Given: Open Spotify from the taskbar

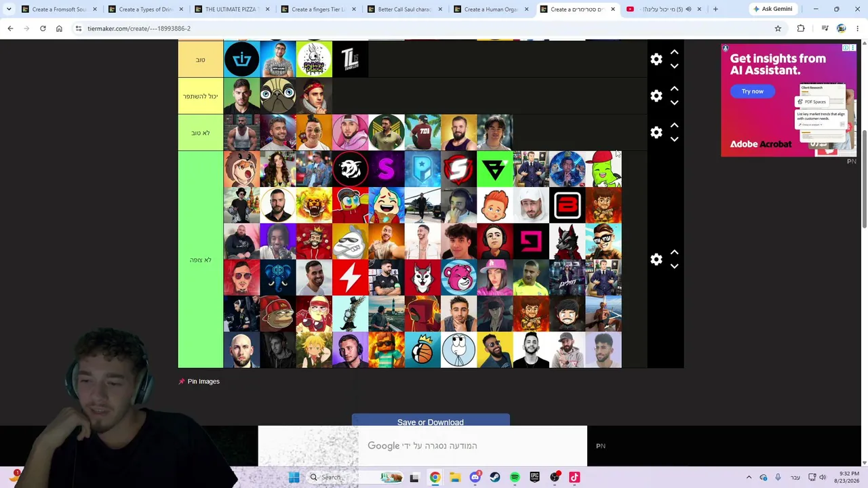Looking at the screenshot, I should pyautogui.click(x=515, y=477).
